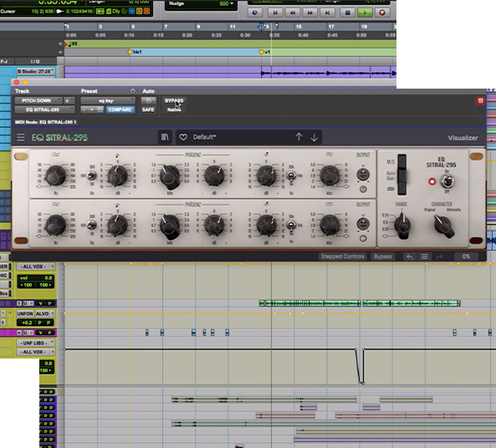Open the Visualizer panel
The height and width of the screenshot is (448, 496).
click(x=463, y=138)
